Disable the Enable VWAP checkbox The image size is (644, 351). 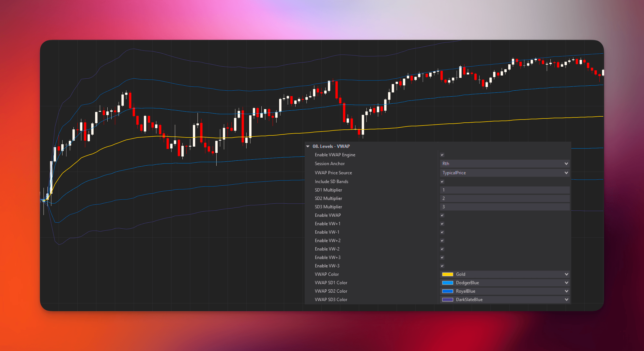[x=442, y=215]
